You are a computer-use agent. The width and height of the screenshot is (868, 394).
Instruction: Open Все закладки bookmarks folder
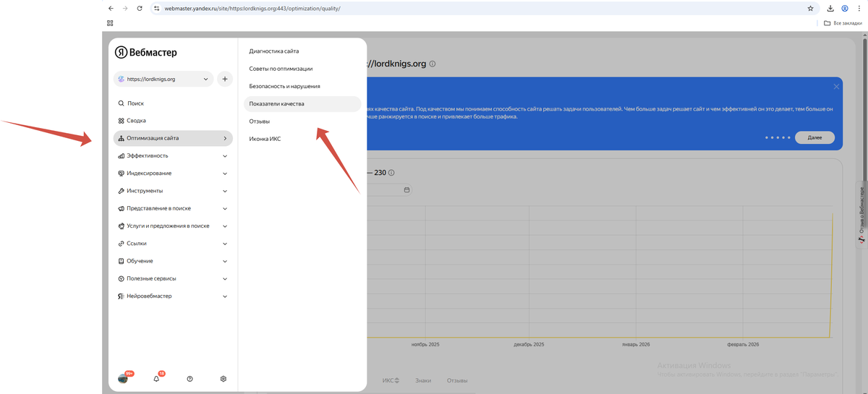click(x=843, y=23)
